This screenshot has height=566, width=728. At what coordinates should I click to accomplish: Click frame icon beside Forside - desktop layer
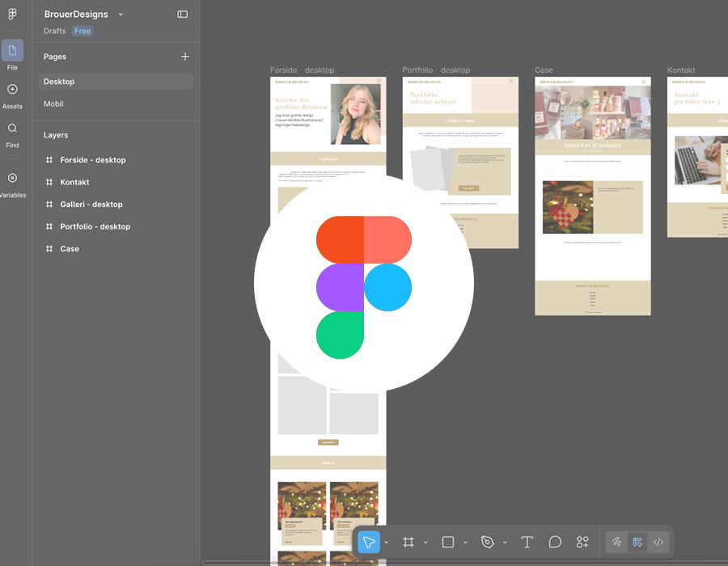click(49, 160)
